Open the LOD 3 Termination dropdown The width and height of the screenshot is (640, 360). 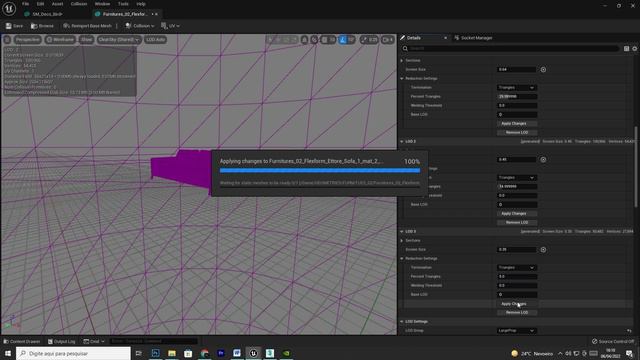point(516,267)
